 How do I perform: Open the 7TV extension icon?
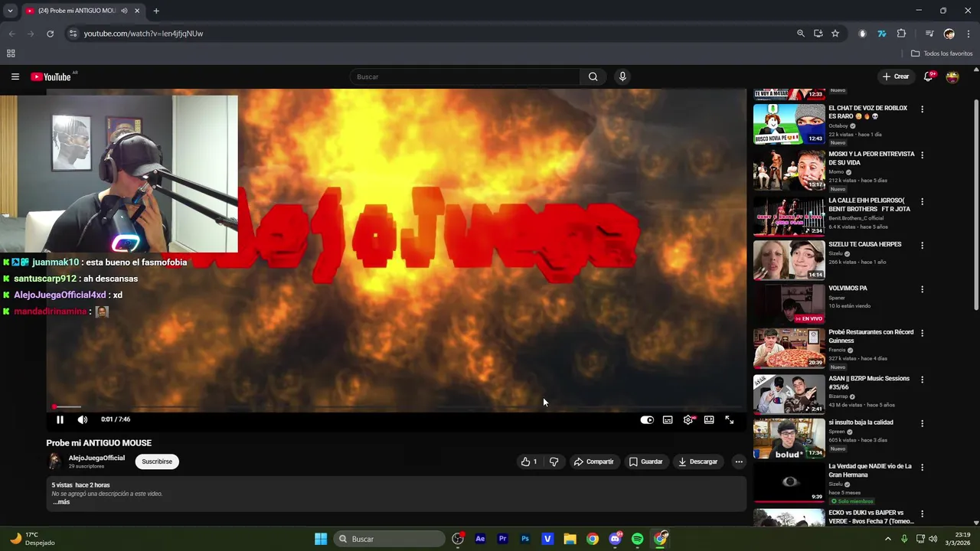pos(882,34)
